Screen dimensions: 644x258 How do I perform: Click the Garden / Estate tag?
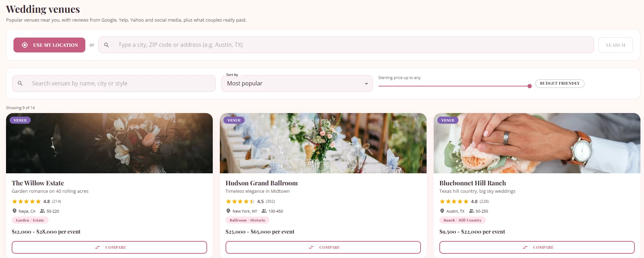coord(30,220)
